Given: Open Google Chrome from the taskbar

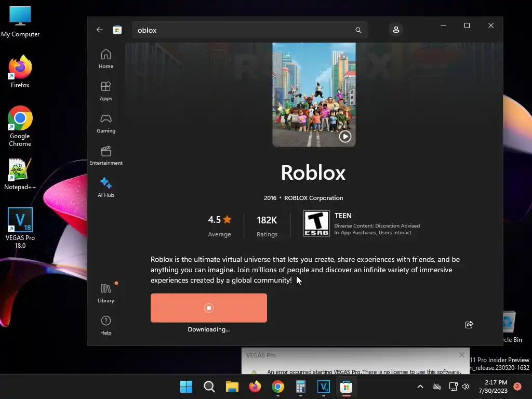Looking at the screenshot, I should coord(278,387).
